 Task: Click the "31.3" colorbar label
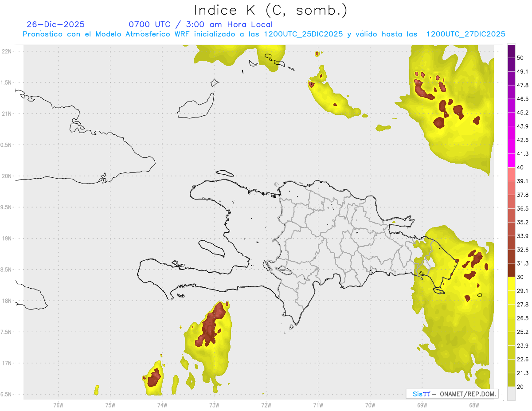(x=523, y=263)
